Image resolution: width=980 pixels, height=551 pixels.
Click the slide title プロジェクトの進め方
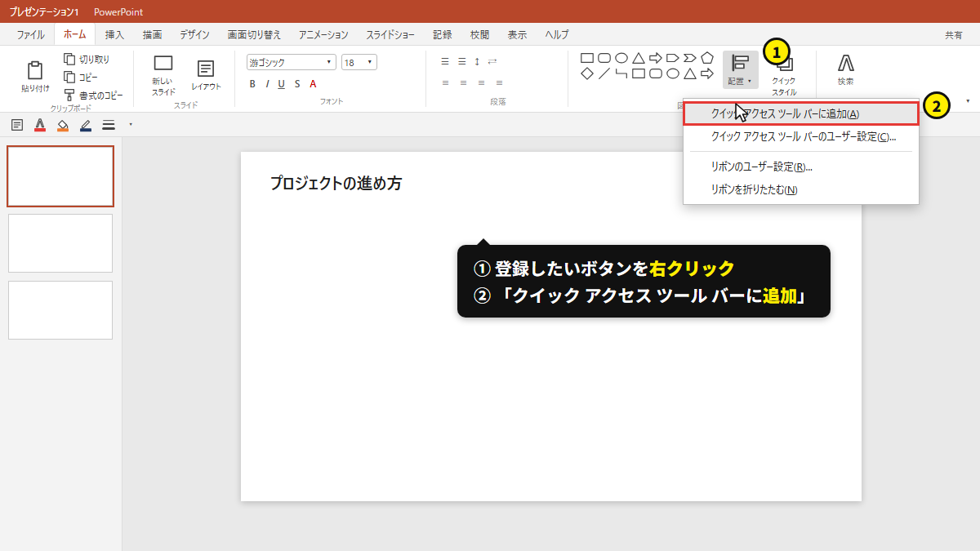pyautogui.click(x=336, y=183)
